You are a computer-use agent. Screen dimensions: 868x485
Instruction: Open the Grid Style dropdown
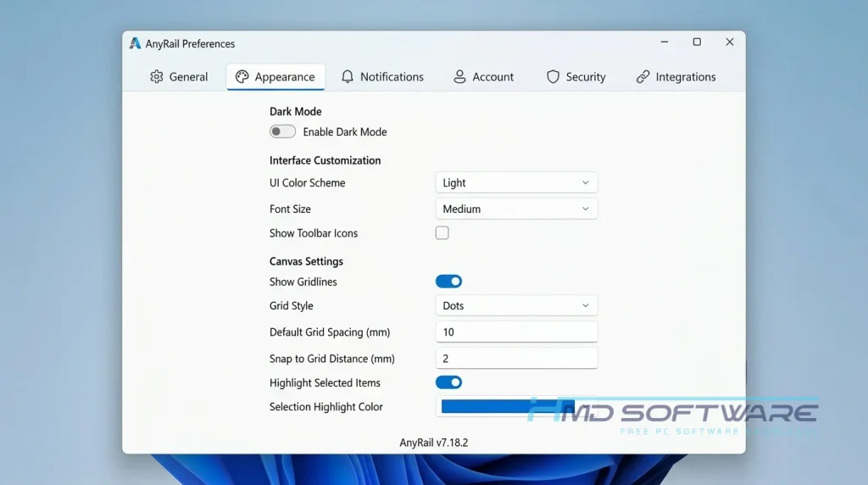516,305
